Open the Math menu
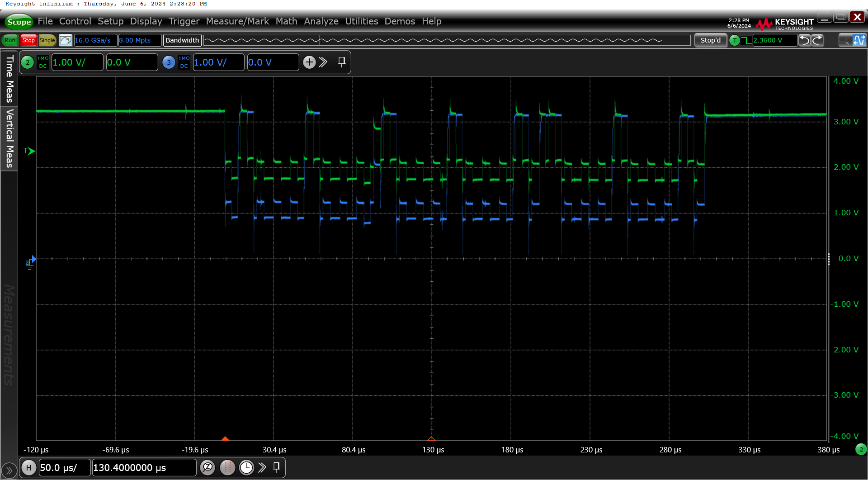868x480 pixels. click(x=287, y=21)
